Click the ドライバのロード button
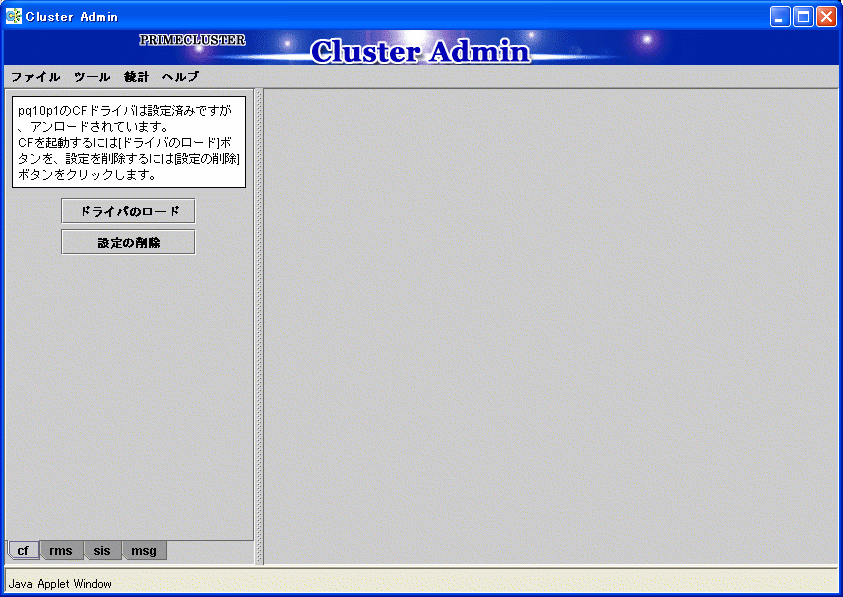843x597 pixels. coord(128,211)
